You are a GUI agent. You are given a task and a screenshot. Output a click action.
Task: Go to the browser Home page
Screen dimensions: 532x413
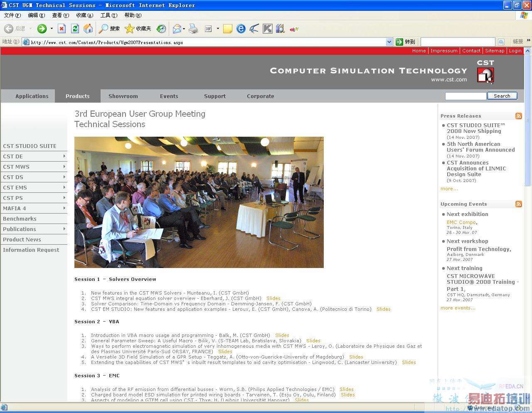88,29
